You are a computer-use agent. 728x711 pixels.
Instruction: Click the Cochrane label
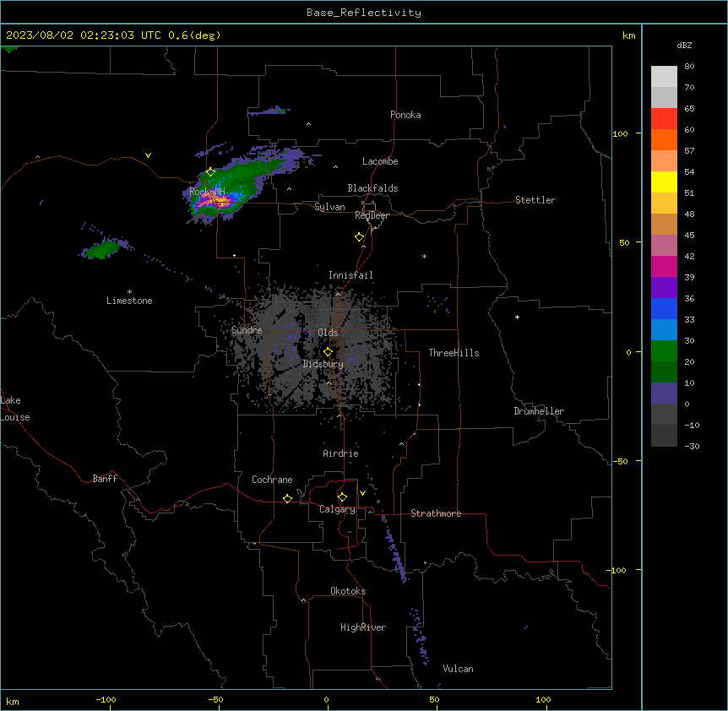tap(272, 480)
